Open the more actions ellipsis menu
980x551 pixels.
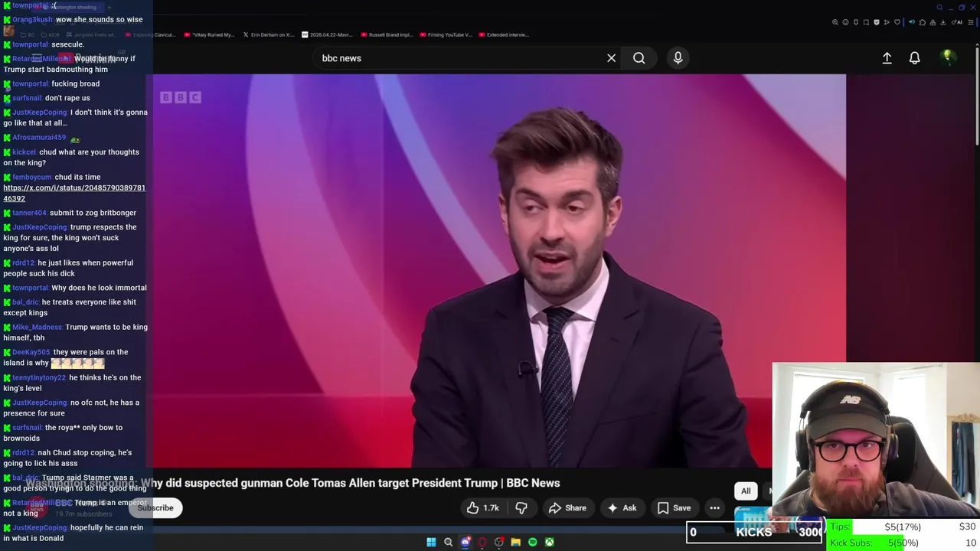[x=714, y=507]
